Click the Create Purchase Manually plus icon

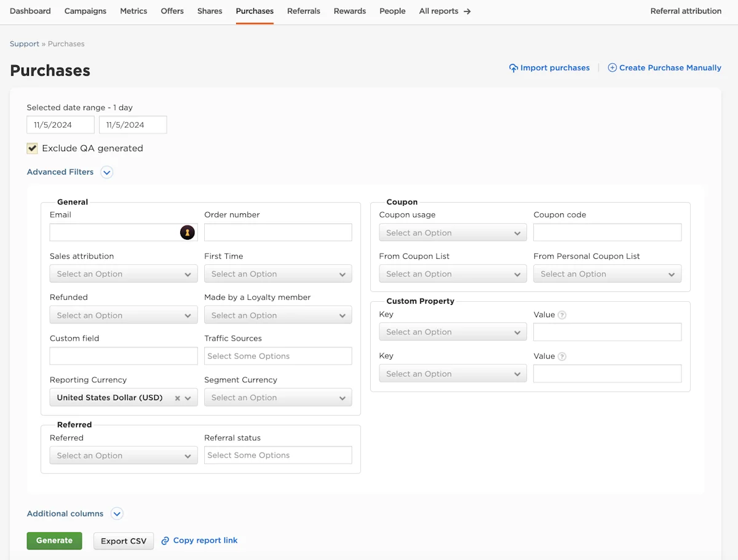(x=612, y=68)
